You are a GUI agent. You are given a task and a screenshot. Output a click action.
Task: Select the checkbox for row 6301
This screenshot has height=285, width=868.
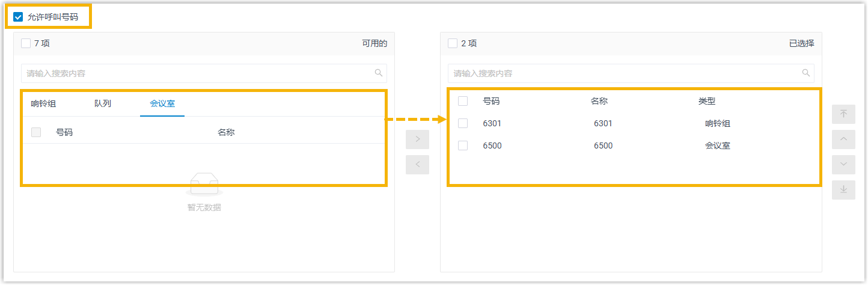tap(463, 123)
